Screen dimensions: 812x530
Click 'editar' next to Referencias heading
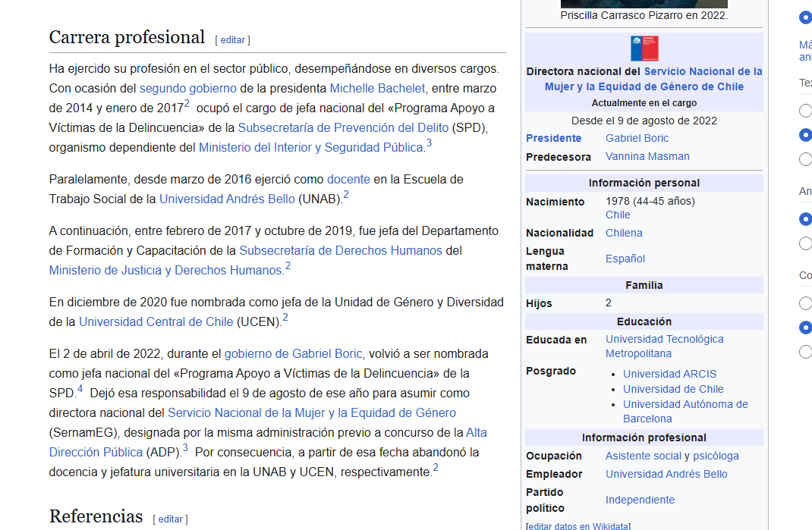tap(171, 519)
